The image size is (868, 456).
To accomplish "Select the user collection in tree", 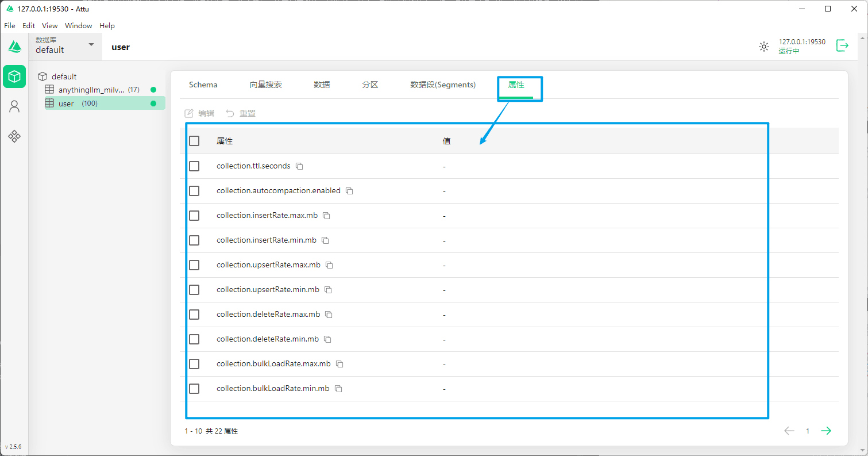I will coord(66,104).
